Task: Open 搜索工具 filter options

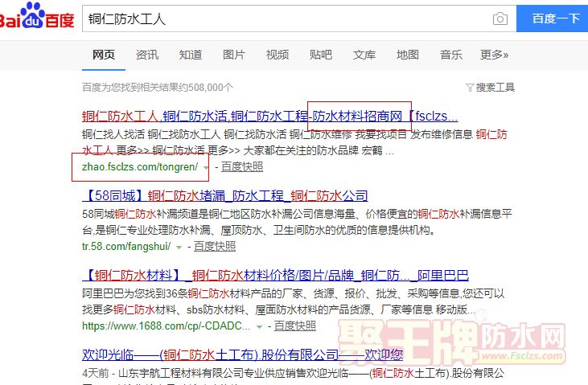Action: [x=490, y=88]
